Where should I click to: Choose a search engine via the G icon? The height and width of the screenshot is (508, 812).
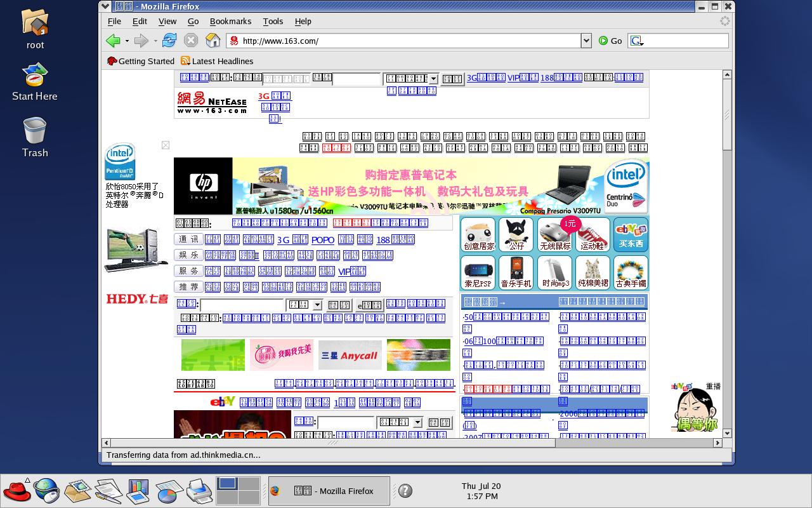tap(638, 41)
